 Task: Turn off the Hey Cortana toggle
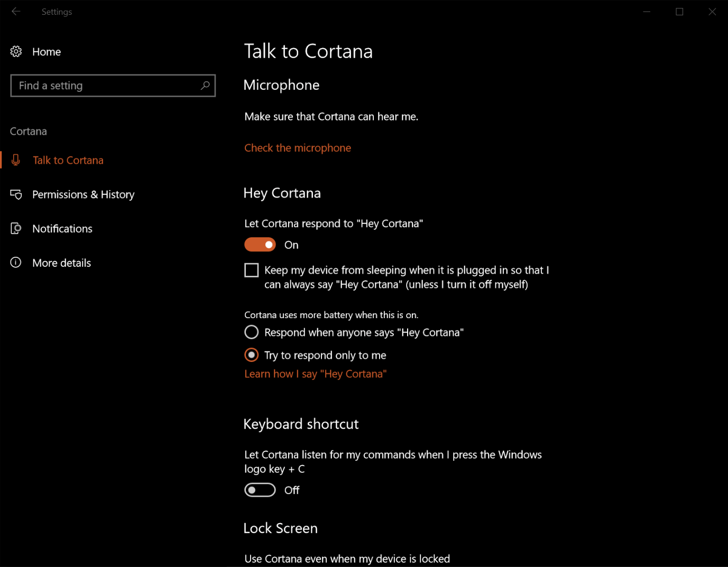coord(260,245)
